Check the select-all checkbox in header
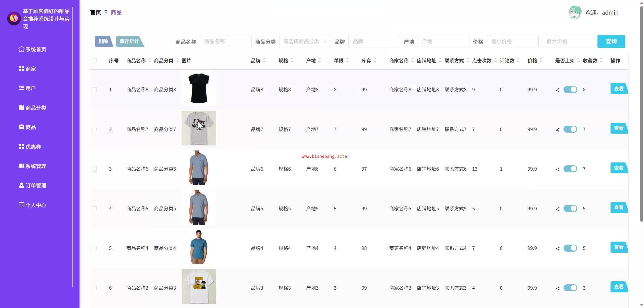 tap(94, 61)
